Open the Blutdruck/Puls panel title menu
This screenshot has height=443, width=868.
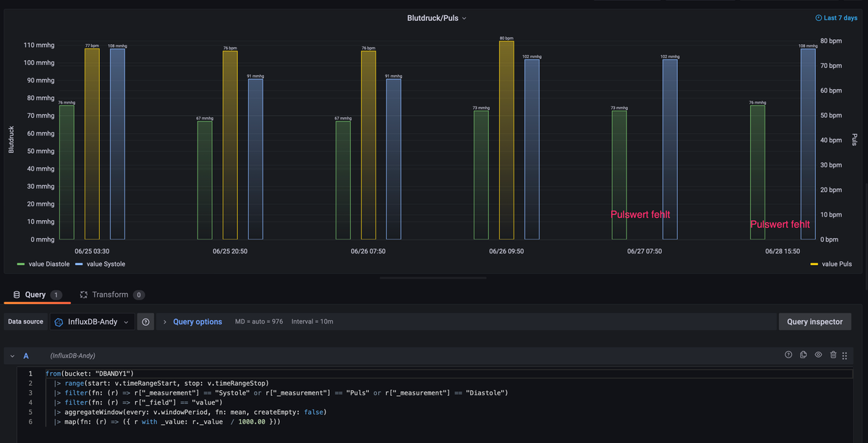[437, 17]
